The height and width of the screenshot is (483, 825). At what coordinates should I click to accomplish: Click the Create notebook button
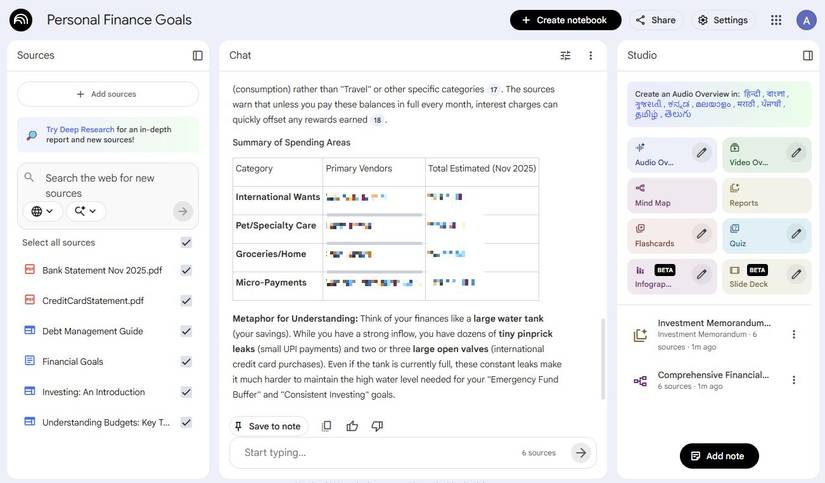click(x=565, y=20)
